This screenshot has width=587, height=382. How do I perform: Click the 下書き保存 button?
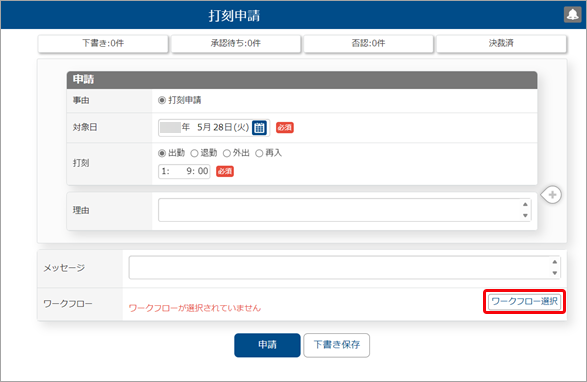point(337,345)
